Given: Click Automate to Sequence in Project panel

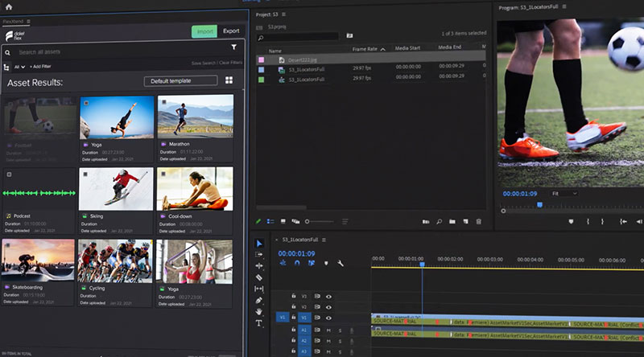Looking at the screenshot, I should coord(426,222).
